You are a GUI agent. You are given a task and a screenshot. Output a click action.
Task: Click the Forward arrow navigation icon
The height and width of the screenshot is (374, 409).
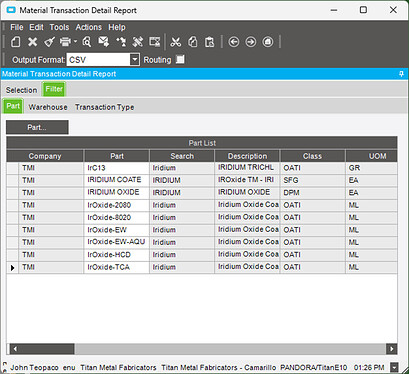251,42
